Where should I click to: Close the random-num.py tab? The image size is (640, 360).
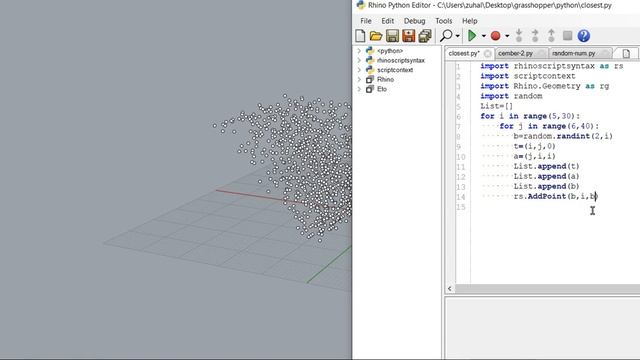coord(605,53)
